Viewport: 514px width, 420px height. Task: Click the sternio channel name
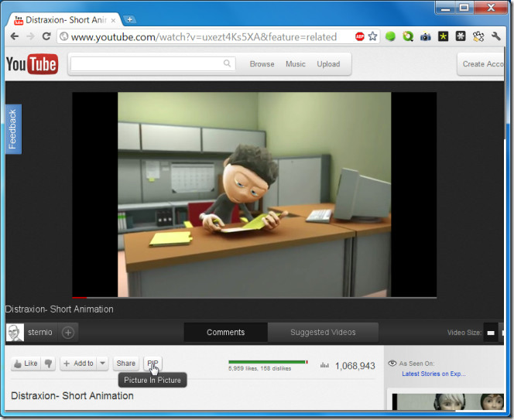(x=40, y=332)
